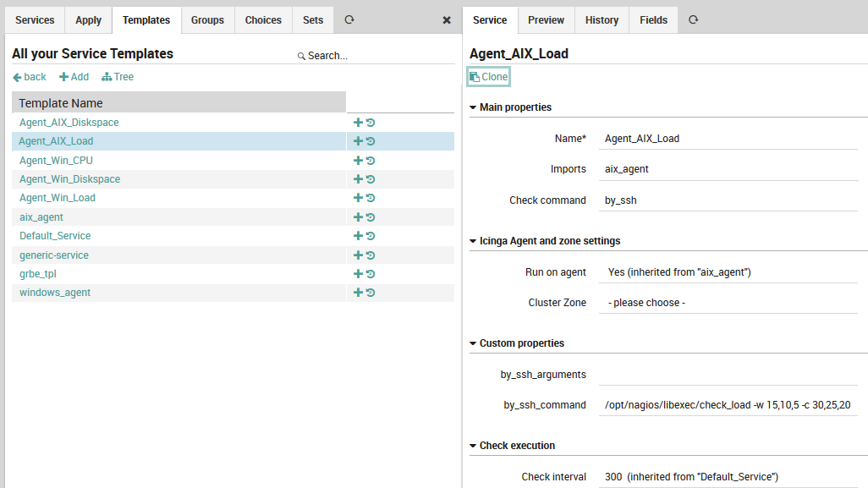Viewport: 868px width, 488px height.
Task: Click the plus icon next to windows_agent
Action: coord(358,292)
